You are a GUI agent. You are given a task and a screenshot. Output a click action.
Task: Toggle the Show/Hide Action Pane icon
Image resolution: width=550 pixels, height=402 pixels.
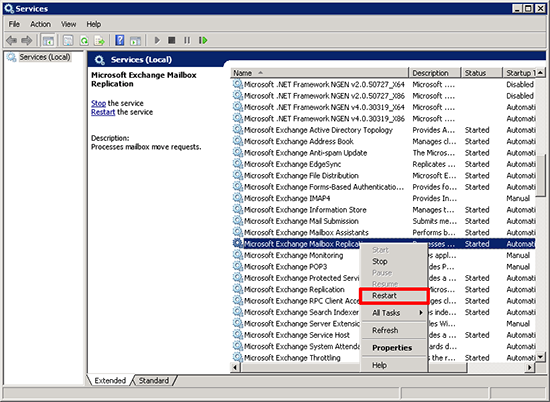(135, 41)
